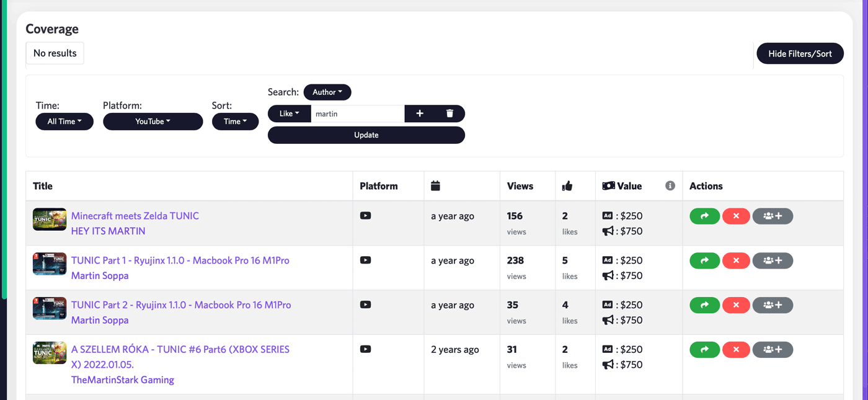Click the megaphone icon on the TUNIC Part 1 row
Viewport: 868px width, 400px height.
click(608, 275)
